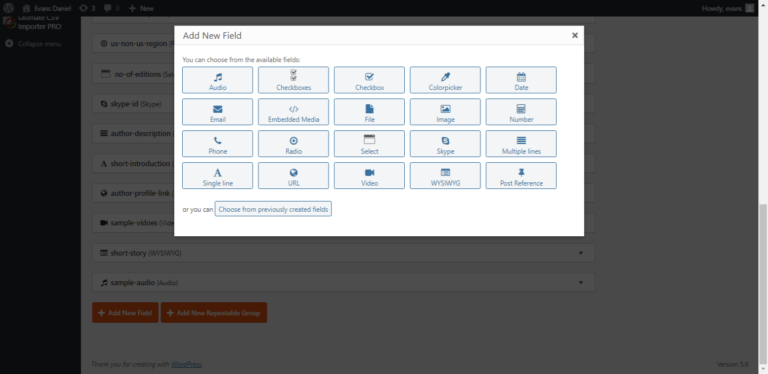768x374 pixels.
Task: Collapse the admin sidebar menu
Action: pyautogui.click(x=33, y=44)
